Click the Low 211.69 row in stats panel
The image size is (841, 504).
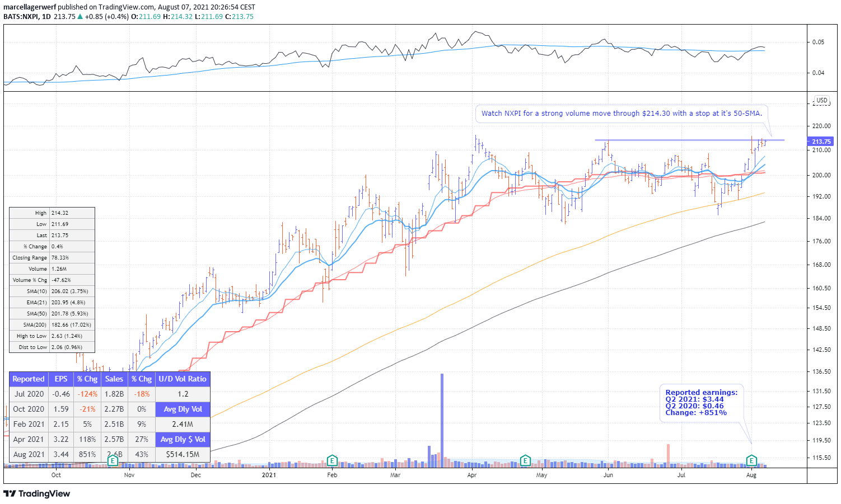point(52,224)
